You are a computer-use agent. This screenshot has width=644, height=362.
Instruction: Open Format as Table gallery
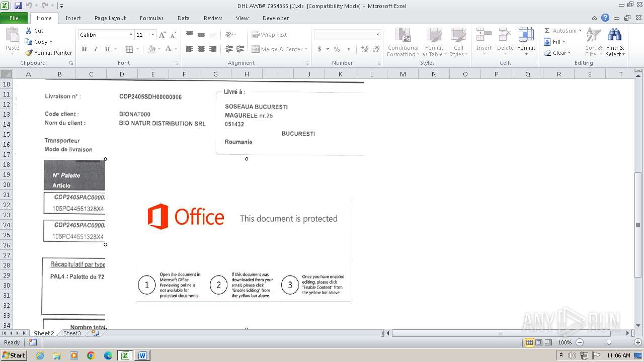click(x=434, y=43)
